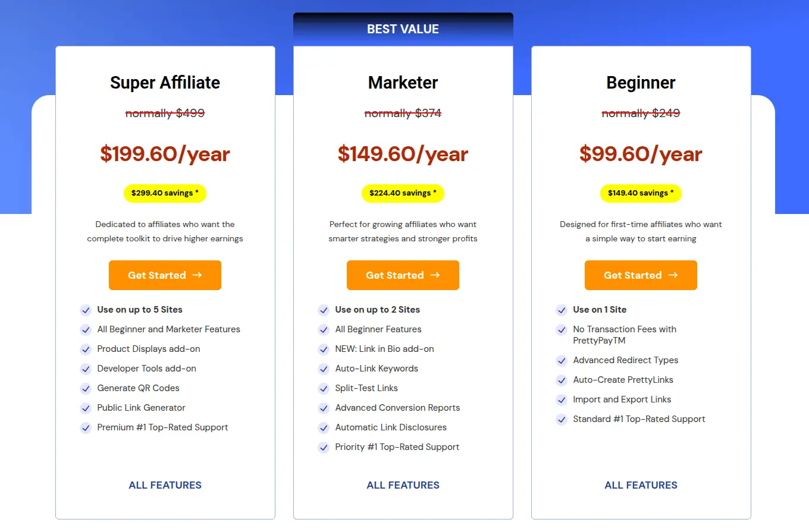Viewport: 809px width, 532px height.
Task: Click checkmark icon next to Import and Export Links
Action: pos(562,400)
